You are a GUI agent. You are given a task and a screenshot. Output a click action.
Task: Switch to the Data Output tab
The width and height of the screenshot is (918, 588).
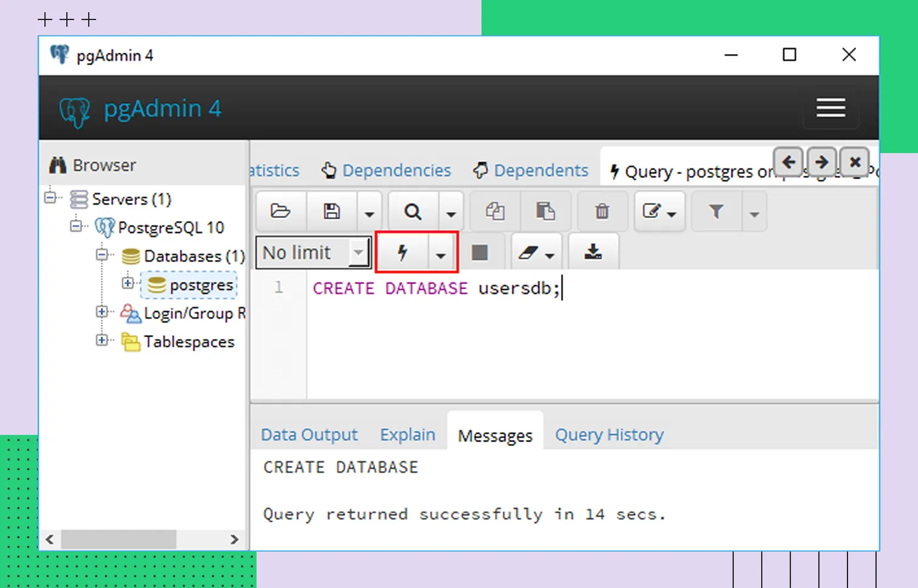click(309, 435)
